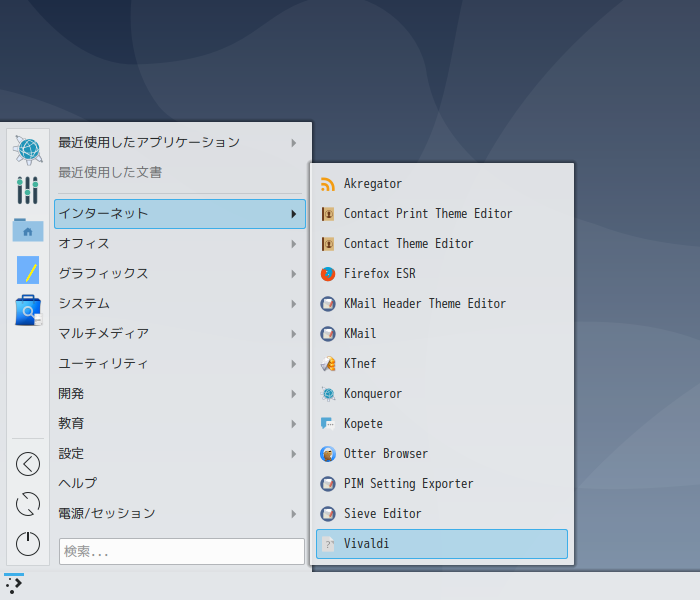Launch Sieve Editor
The width and height of the screenshot is (700, 600).
coord(442,514)
